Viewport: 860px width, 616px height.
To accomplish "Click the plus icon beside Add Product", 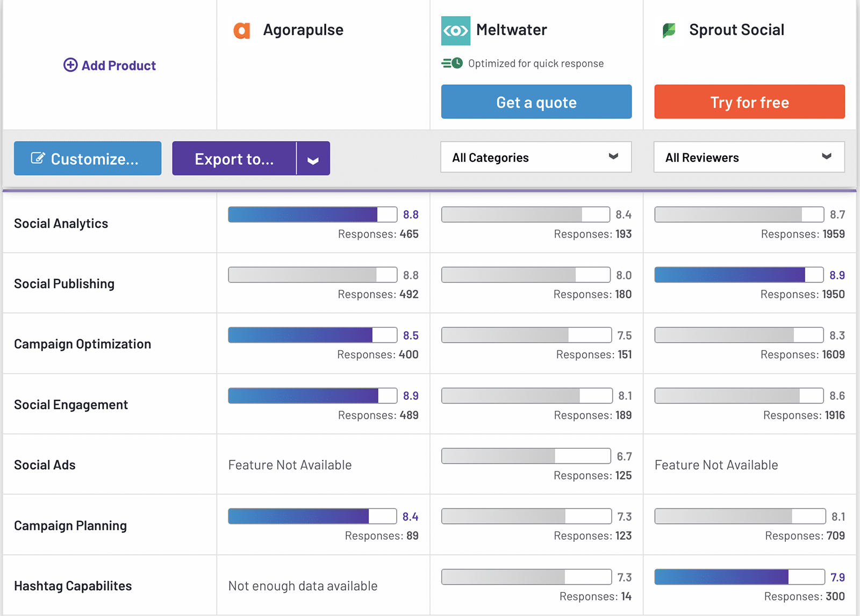I will (70, 65).
